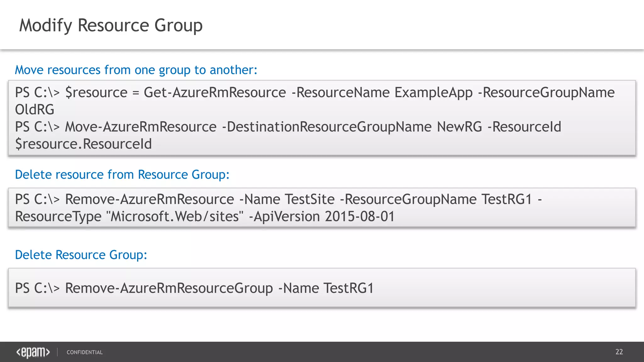
Task: Click the CONFIDENTIAL footer label
Action: tap(85, 353)
